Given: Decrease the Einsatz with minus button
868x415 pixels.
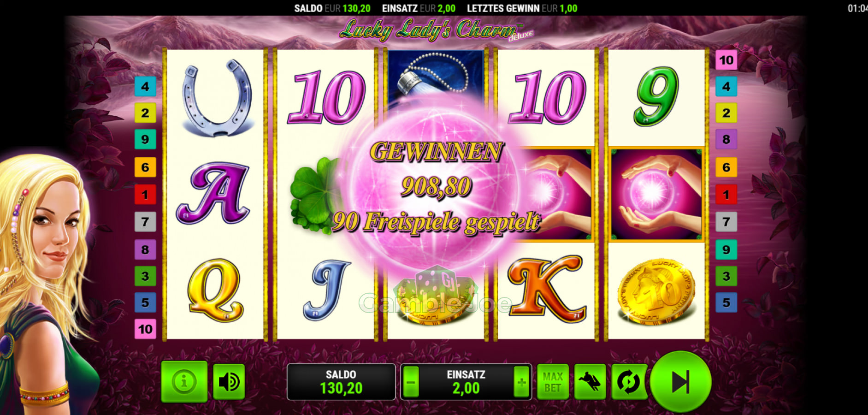Looking at the screenshot, I should (411, 382).
